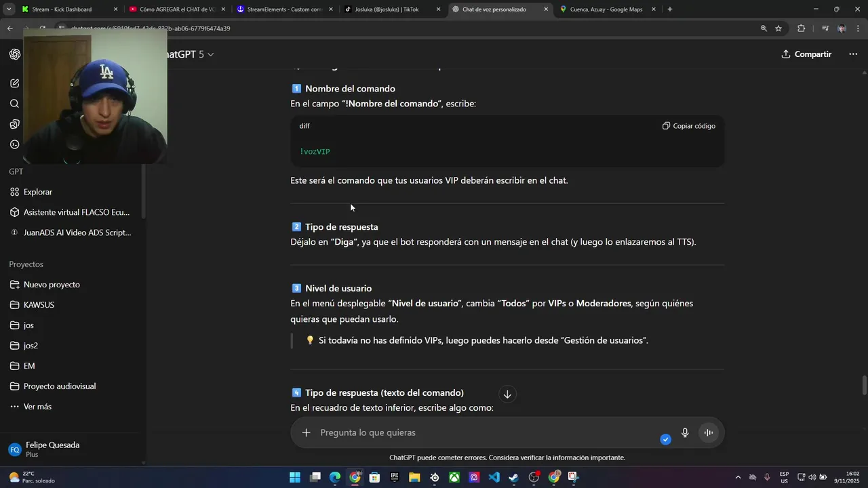Bookmark page with the star icon
This screenshot has height=488, width=868.
click(x=778, y=28)
